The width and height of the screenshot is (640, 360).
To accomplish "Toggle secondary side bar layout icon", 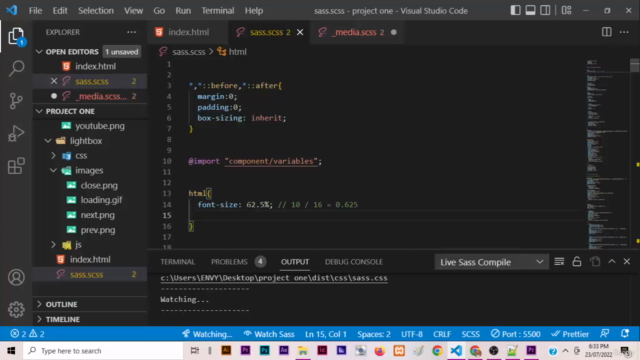I will 545,10.
